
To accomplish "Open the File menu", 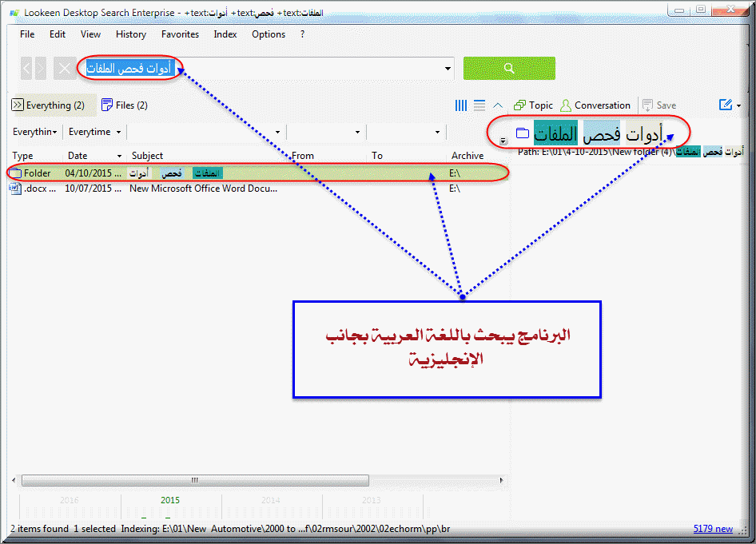I will pos(27,34).
